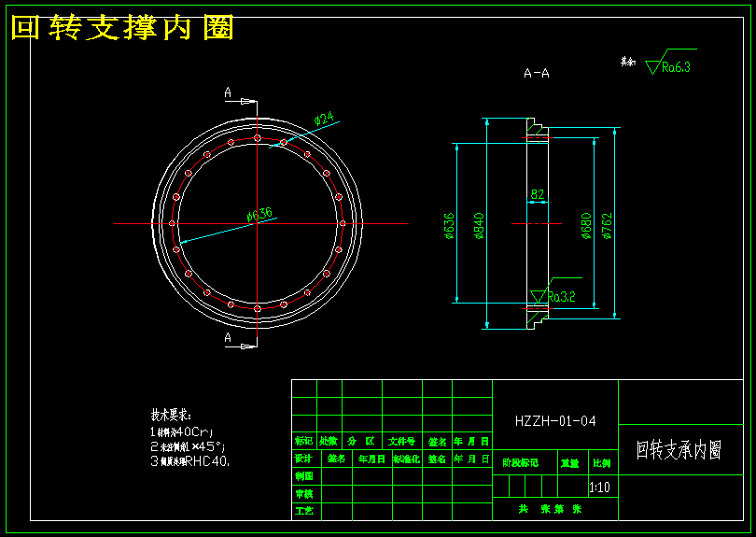The height and width of the screenshot is (537, 756).
Task: Click the '文件号' cell in title block
Action: coord(401,441)
